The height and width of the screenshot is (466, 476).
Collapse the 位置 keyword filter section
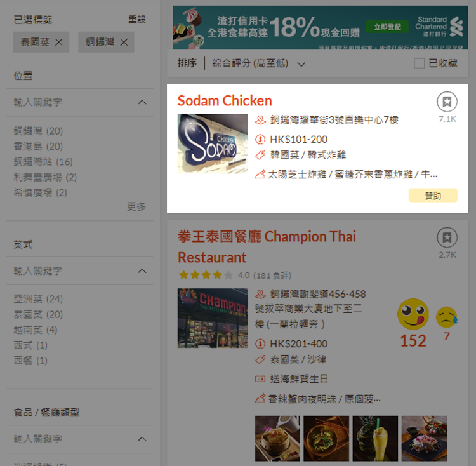tap(142, 102)
